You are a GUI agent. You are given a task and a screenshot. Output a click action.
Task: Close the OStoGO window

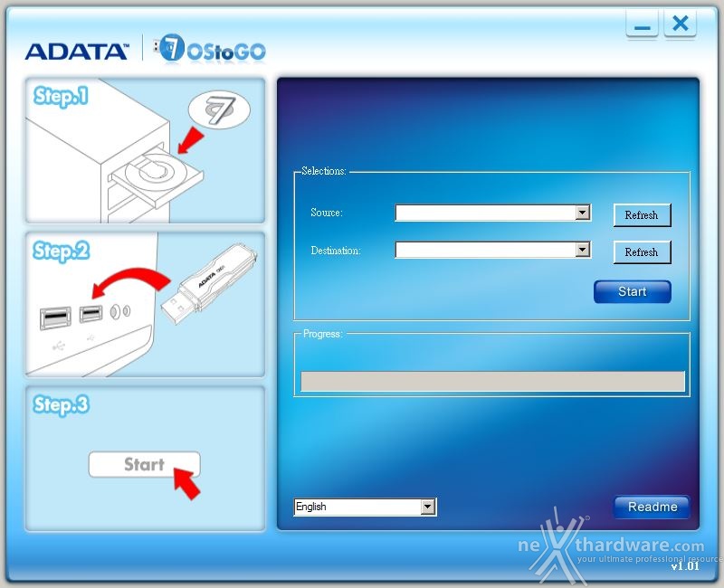tap(681, 24)
